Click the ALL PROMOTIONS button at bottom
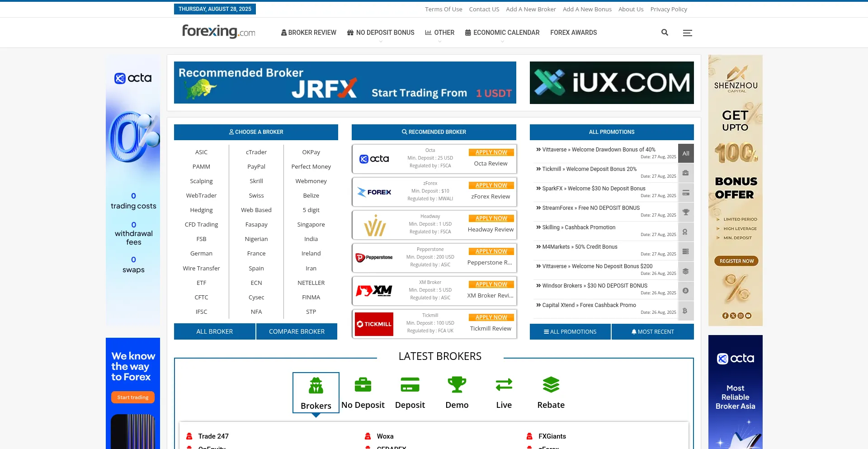Viewport: 868px width, 449px height. [570, 331]
